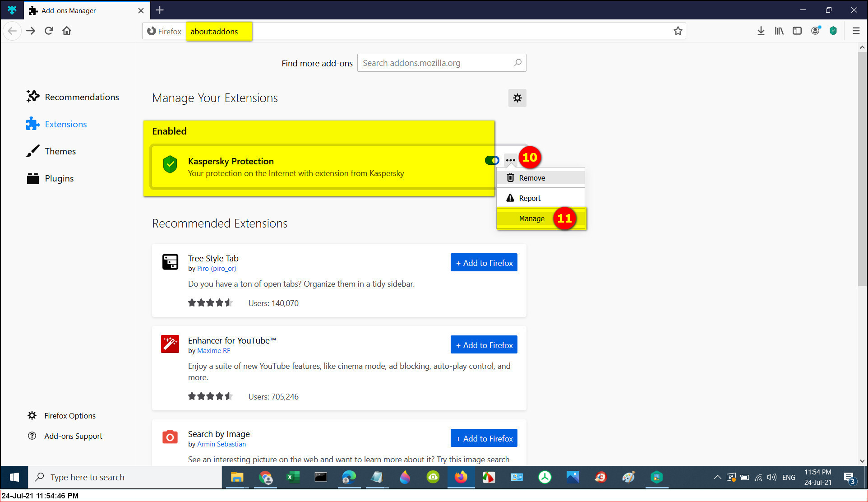Image resolution: width=868 pixels, height=502 pixels.
Task: Go to the Firefox home page
Action: 67,31
